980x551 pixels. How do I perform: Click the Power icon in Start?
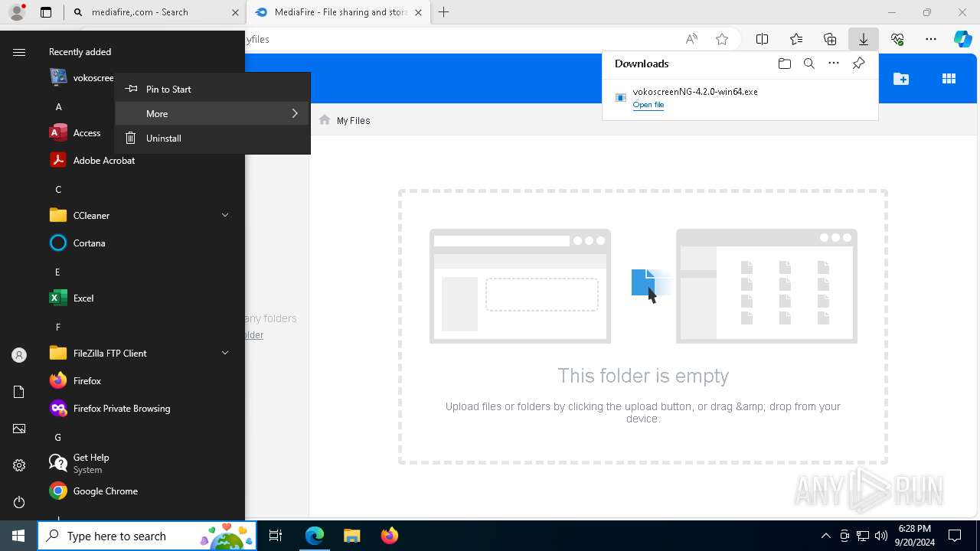point(19,502)
